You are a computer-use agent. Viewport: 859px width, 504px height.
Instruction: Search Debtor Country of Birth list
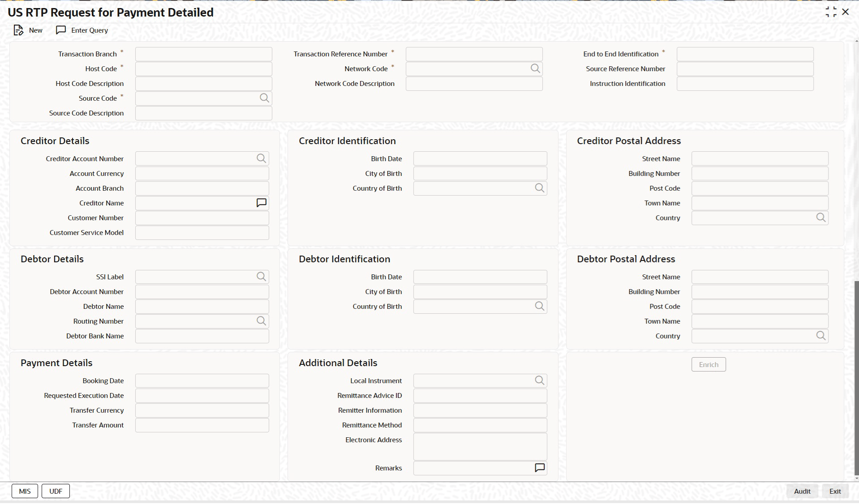(540, 306)
